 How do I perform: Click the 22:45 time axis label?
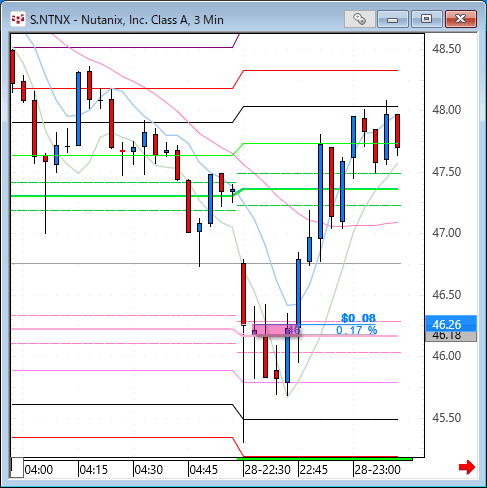pos(314,470)
